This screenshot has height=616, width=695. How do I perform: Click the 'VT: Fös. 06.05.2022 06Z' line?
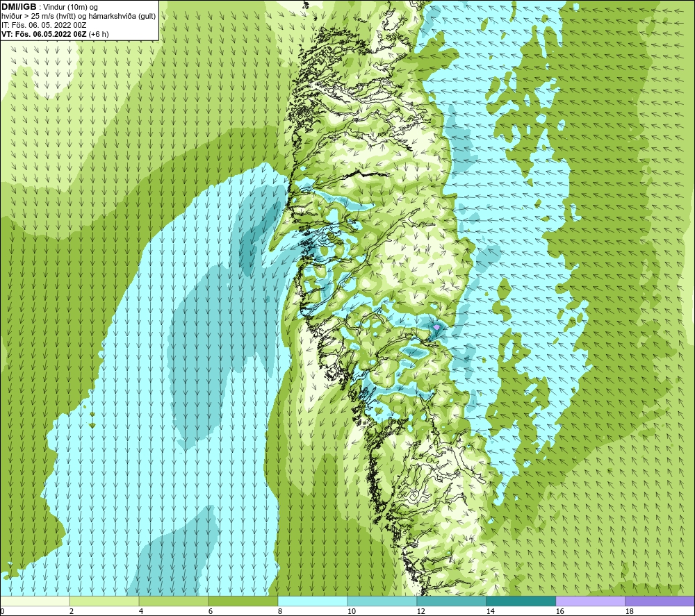44,34
